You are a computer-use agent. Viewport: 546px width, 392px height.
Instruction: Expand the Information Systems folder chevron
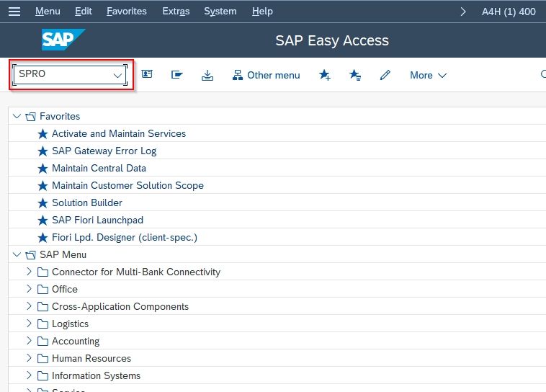tap(30, 375)
